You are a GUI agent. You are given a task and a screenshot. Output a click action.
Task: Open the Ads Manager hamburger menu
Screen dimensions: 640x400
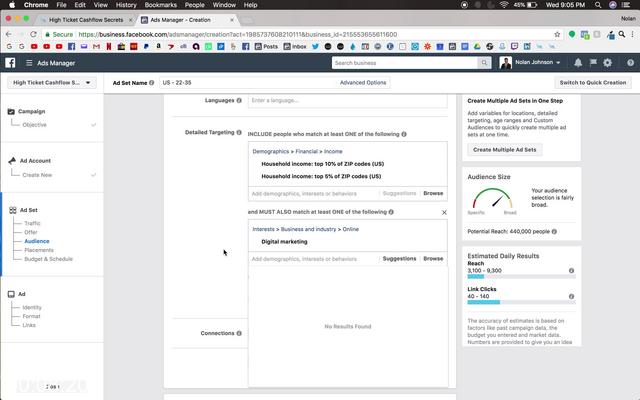[x=29, y=63]
